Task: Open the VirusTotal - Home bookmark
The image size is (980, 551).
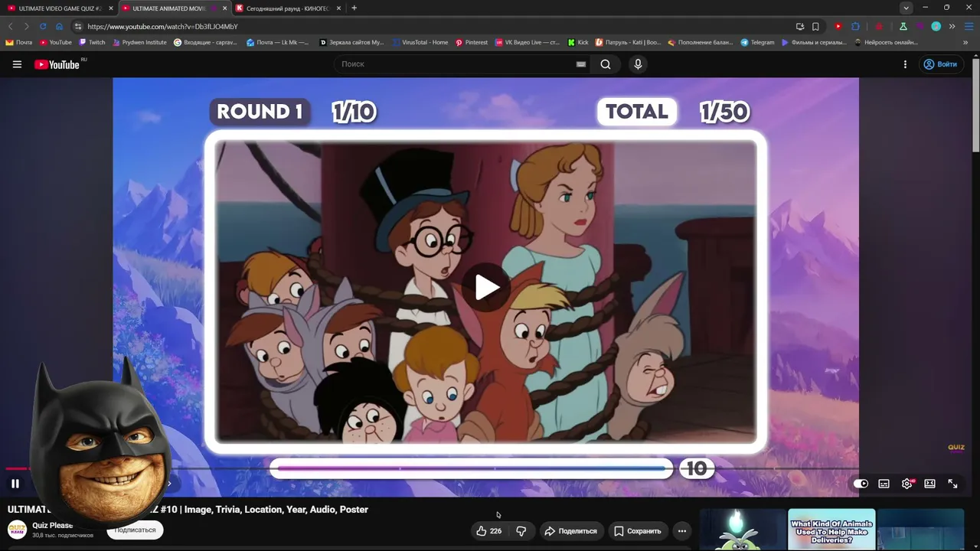Action: point(420,43)
